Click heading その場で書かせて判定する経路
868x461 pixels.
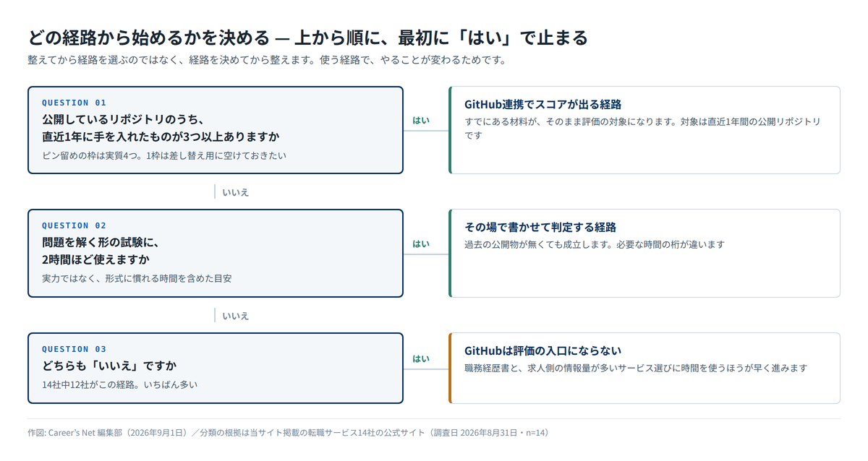click(x=540, y=227)
